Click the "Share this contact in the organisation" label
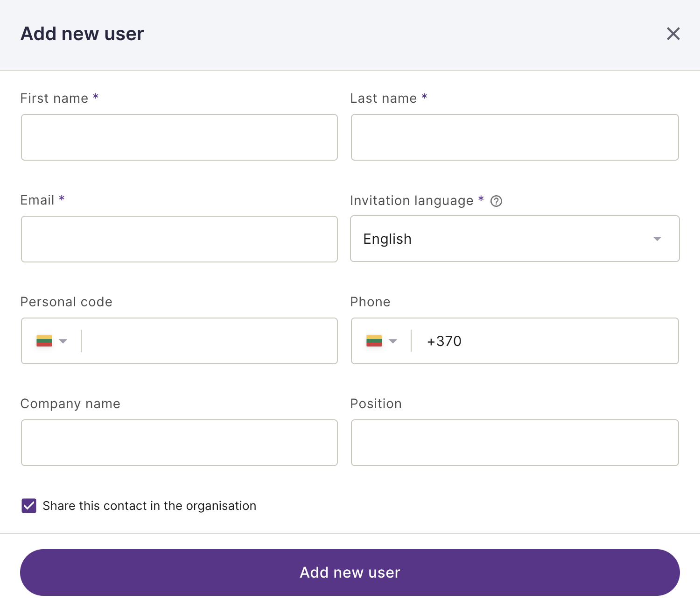The image size is (700, 608). (x=149, y=506)
